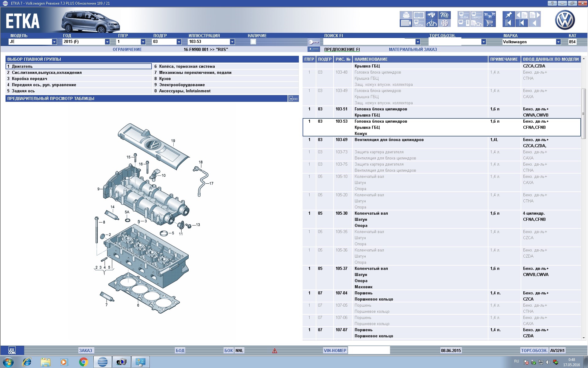Open the ПОДГР dropdown showing 03
The width and height of the screenshot is (588, 368).
point(179,42)
